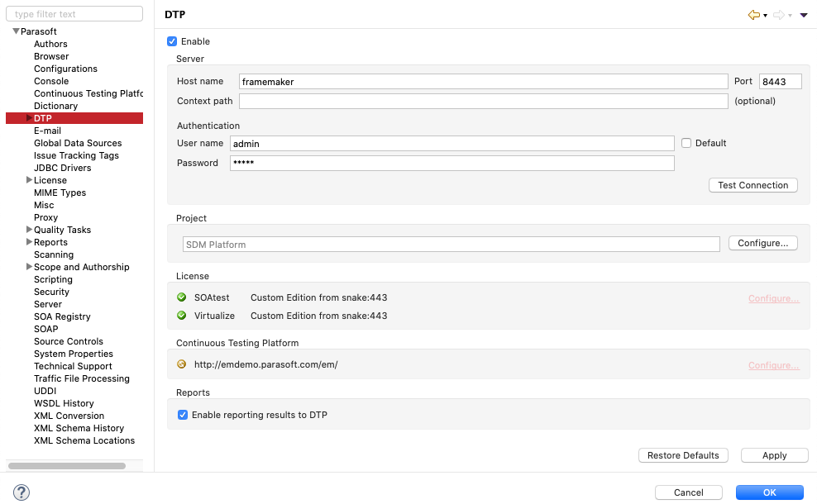The image size is (817, 504).
Task: Open Misc preferences
Action: tap(44, 205)
